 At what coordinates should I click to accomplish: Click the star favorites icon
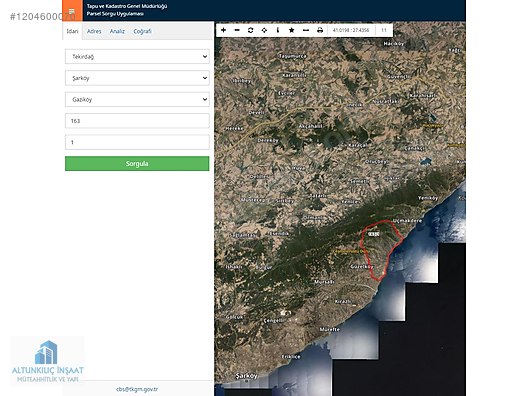pyautogui.click(x=292, y=30)
